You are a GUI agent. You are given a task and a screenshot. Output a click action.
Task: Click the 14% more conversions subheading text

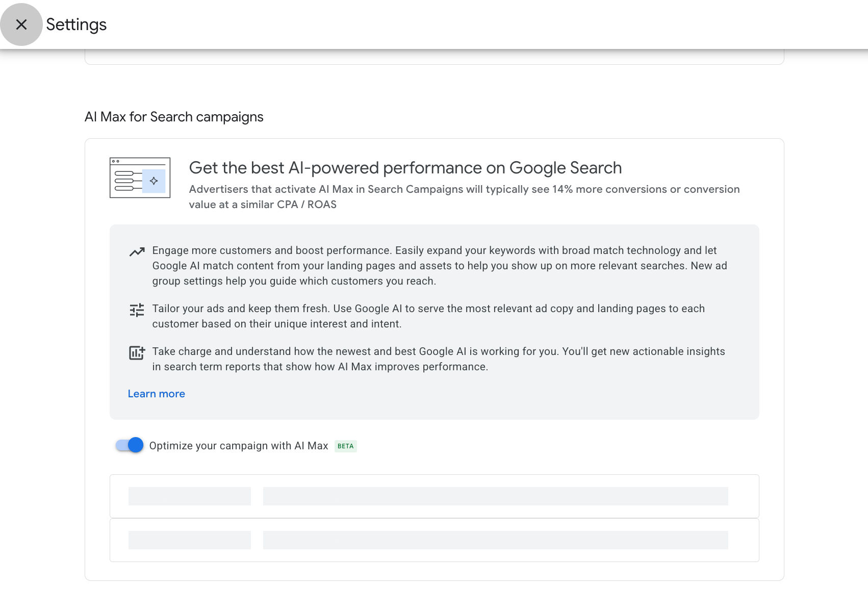click(x=465, y=197)
